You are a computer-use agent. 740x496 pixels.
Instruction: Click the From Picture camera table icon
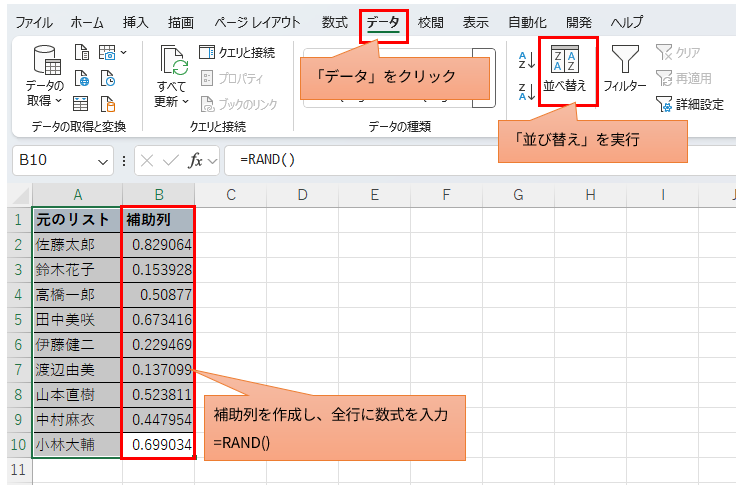click(x=107, y=52)
